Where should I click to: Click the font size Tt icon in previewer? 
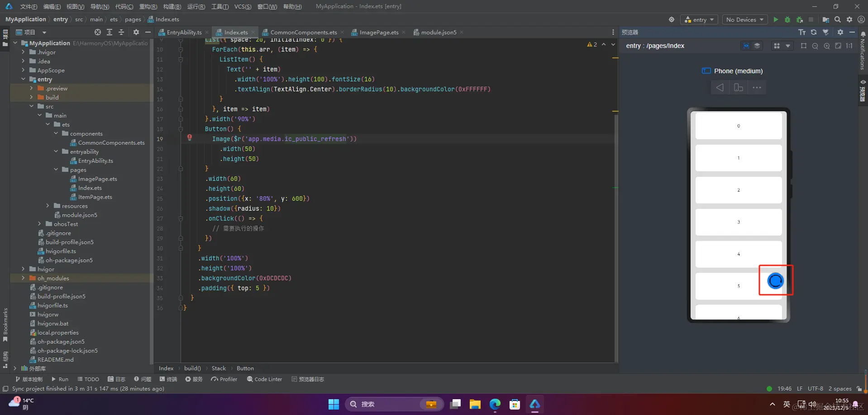802,32
